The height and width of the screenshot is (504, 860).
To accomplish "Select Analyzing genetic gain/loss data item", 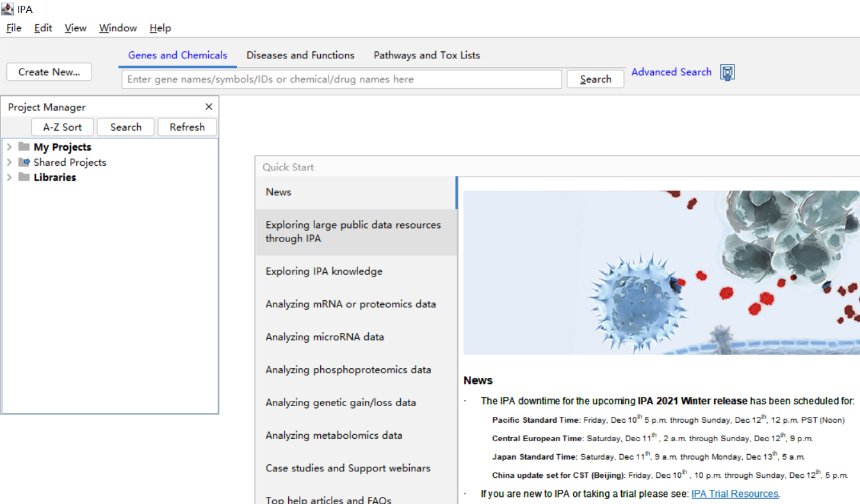I will point(356,402).
